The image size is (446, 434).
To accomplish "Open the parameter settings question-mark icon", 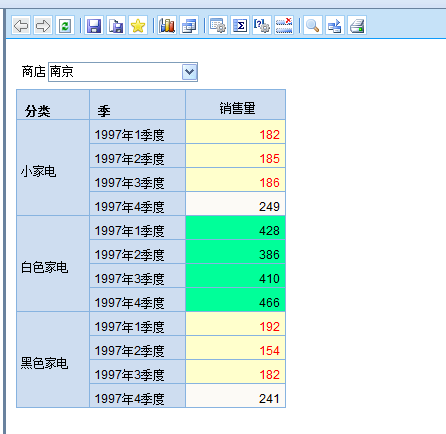I will (x=262, y=25).
